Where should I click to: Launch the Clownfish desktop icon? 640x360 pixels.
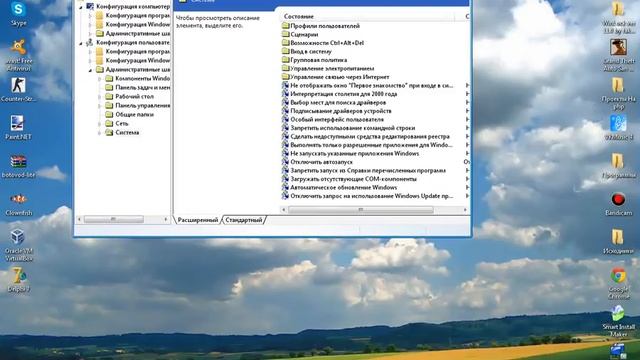click(18, 204)
